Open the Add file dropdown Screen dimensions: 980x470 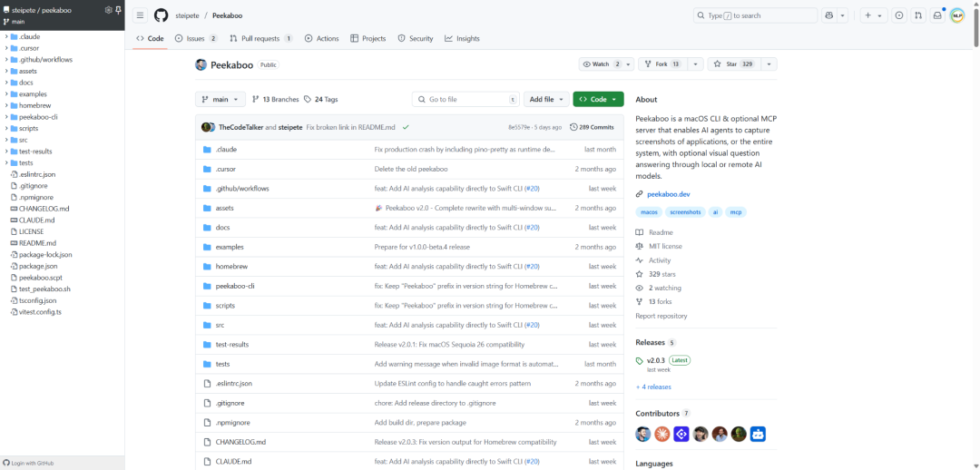click(546, 100)
